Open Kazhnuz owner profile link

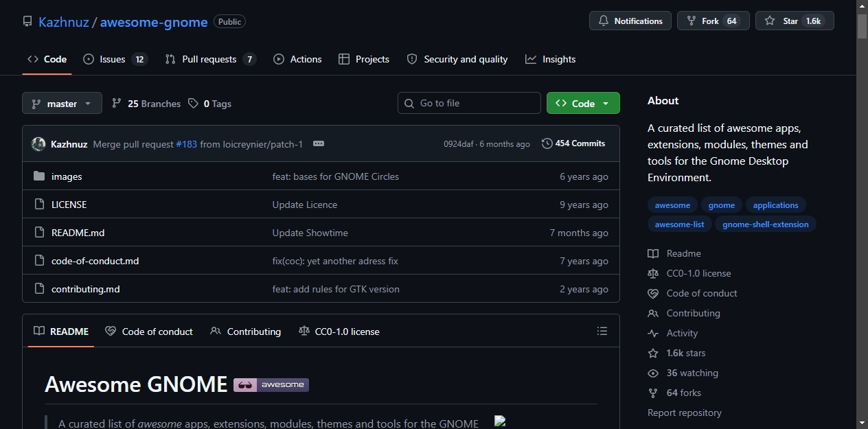tap(63, 22)
